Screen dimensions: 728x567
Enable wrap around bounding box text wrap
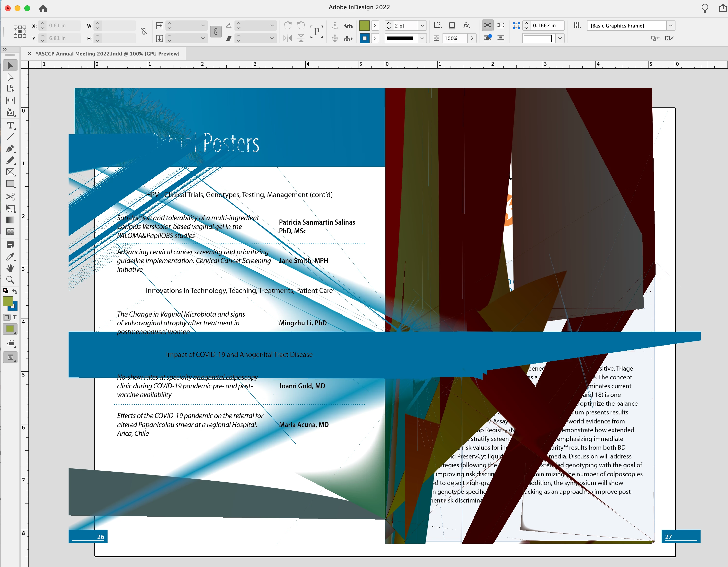[501, 25]
